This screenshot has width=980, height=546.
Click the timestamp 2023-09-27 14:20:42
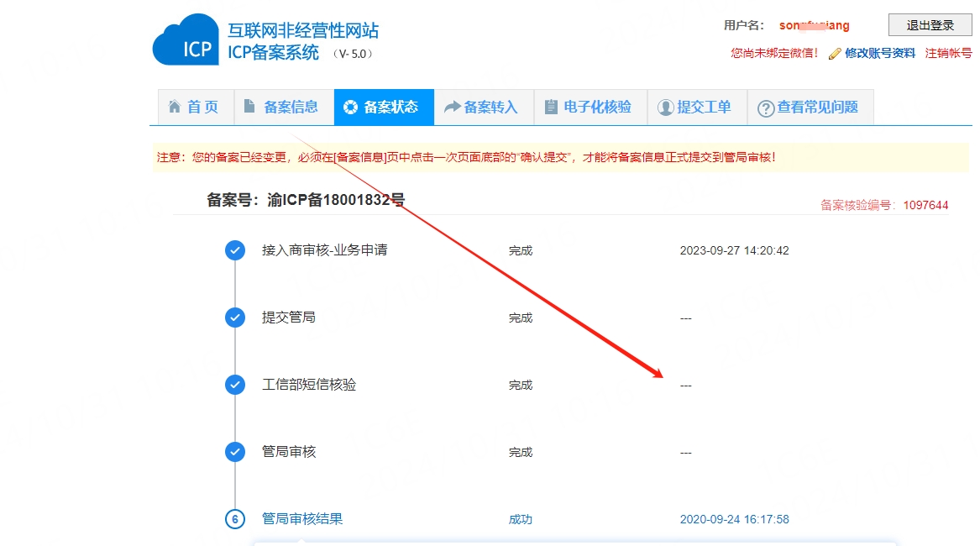click(x=735, y=250)
